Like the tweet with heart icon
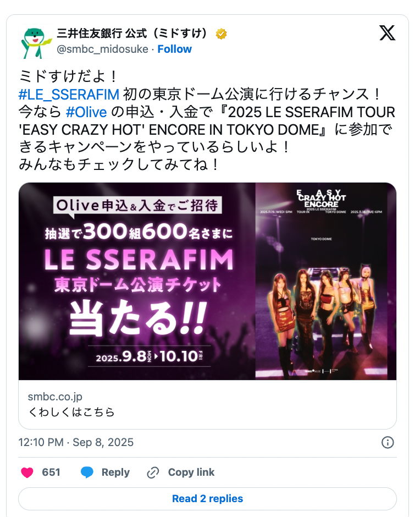Screen dimensions: 420x517 pyautogui.click(x=27, y=472)
